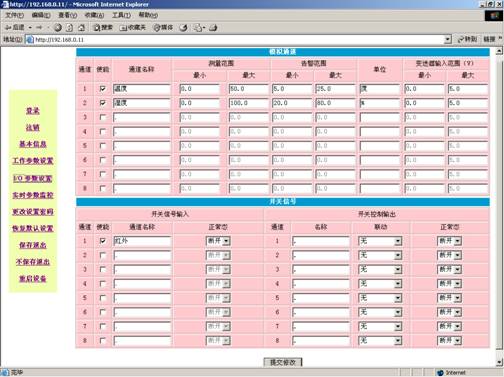Uncheck enable for analog channel 1 温度
Image resolution: width=504 pixels, height=377 pixels.
[x=103, y=89]
